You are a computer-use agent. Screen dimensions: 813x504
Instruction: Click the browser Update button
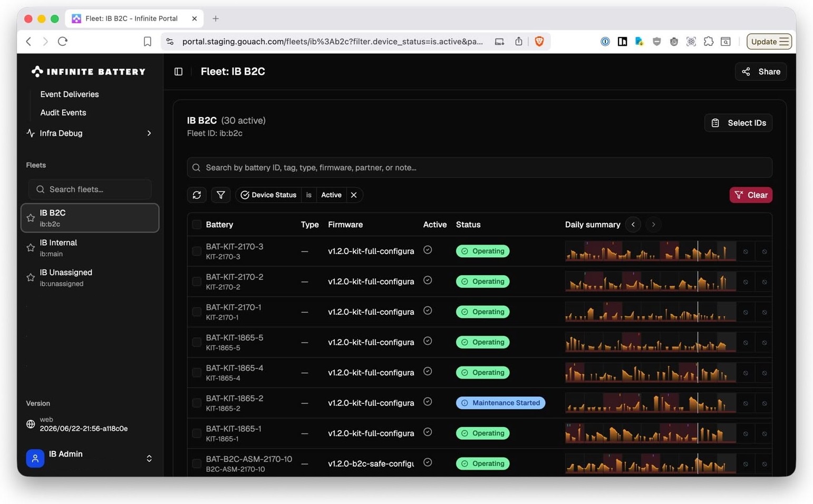769,41
